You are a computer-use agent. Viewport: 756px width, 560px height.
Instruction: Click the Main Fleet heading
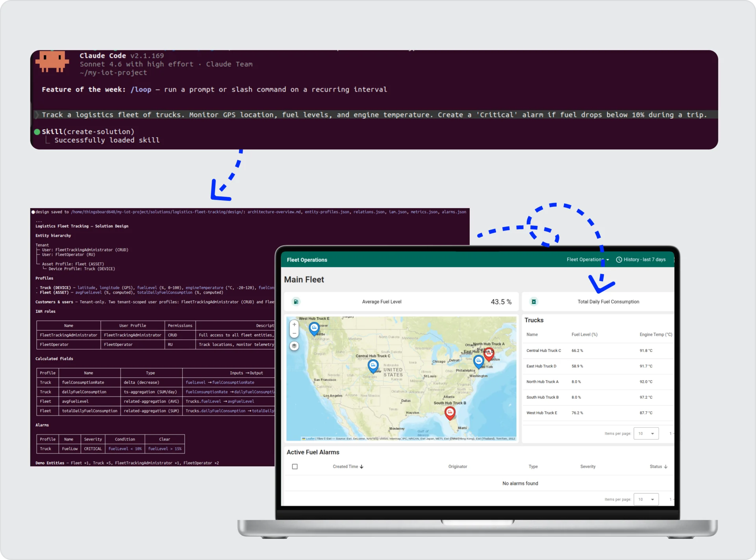tap(304, 279)
